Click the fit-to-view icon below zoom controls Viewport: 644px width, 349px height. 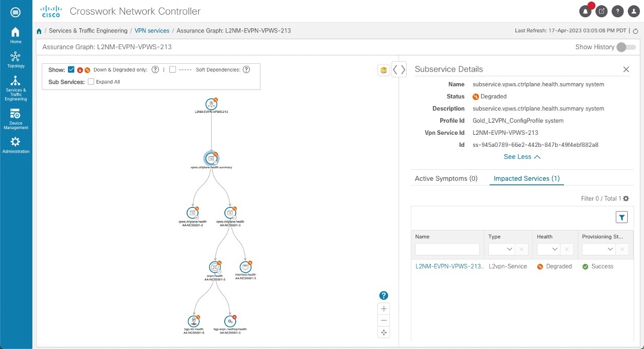(384, 332)
